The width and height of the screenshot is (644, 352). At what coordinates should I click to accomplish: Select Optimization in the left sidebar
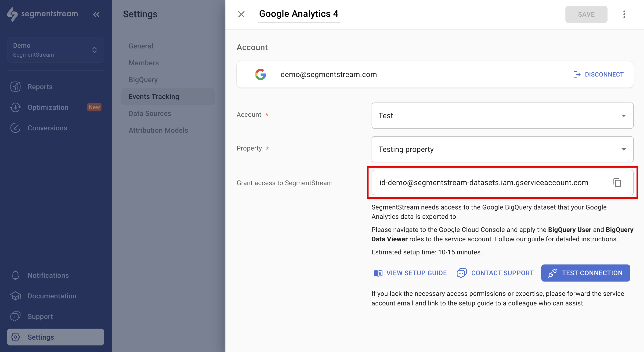pyautogui.click(x=48, y=107)
